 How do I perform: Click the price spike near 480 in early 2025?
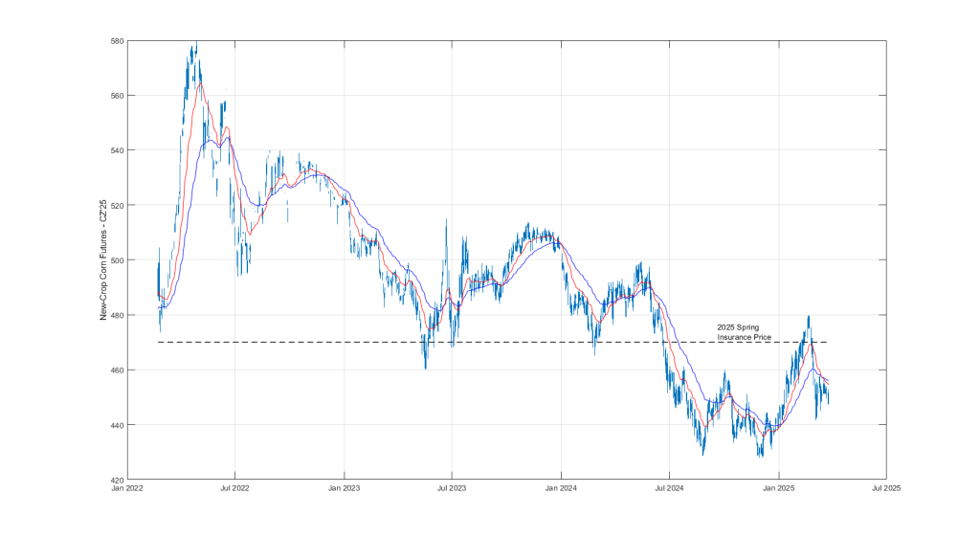pyautogui.click(x=809, y=319)
